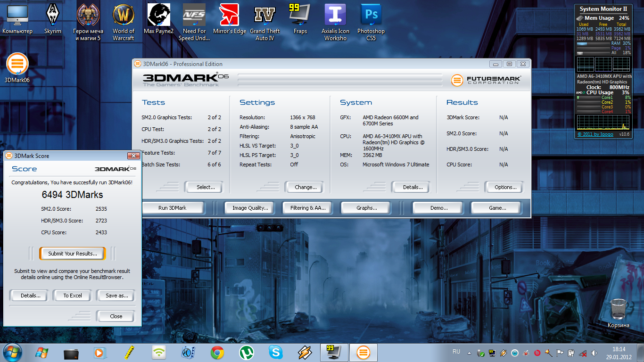The height and width of the screenshot is (362, 644).
Task: Open the © 2011 by Igogo link
Action: [x=596, y=134]
